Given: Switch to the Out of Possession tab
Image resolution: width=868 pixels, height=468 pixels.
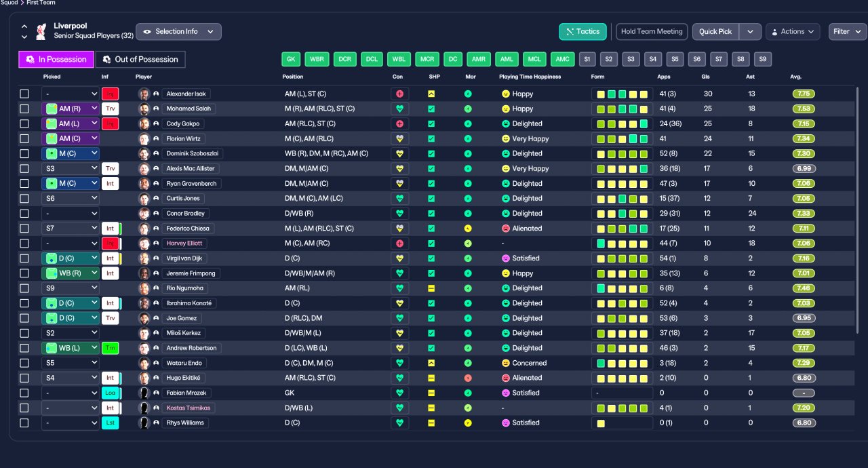Looking at the screenshot, I should tap(140, 60).
